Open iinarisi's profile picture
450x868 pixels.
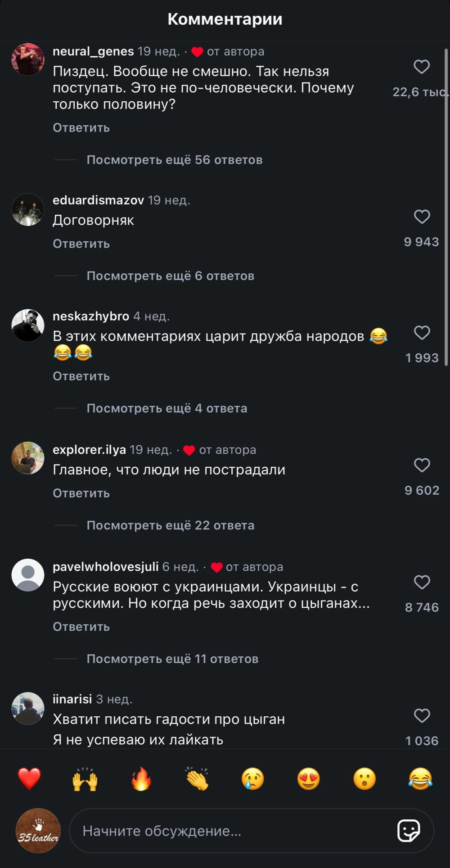pyautogui.click(x=28, y=708)
